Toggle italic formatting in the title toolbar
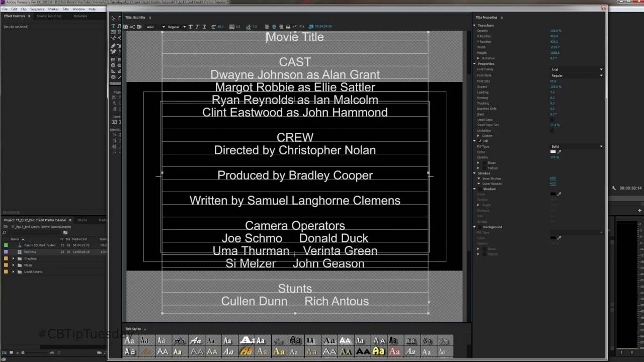The width and height of the screenshot is (644, 362). 197,27
